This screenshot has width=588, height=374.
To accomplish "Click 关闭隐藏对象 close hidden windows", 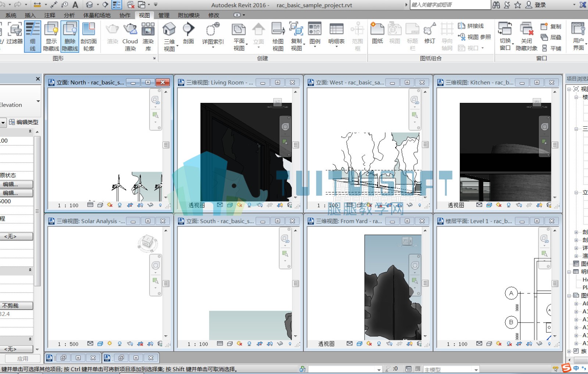I will pyautogui.click(x=527, y=37).
